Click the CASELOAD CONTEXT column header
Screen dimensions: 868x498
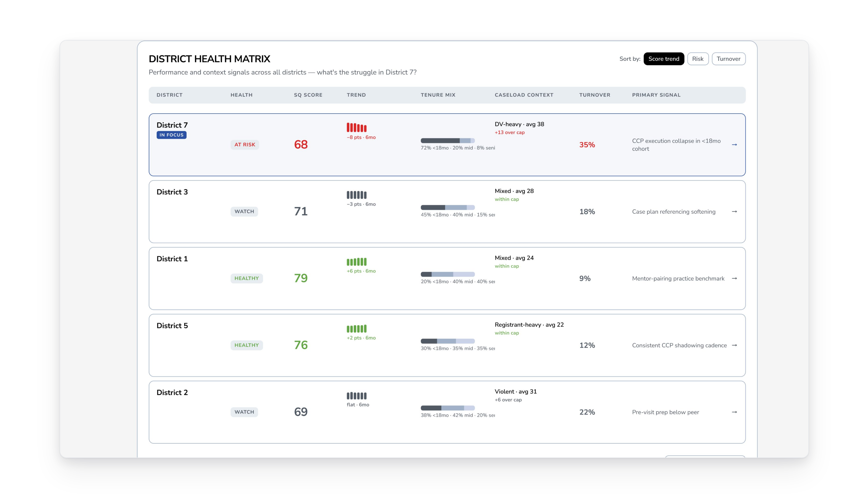524,95
